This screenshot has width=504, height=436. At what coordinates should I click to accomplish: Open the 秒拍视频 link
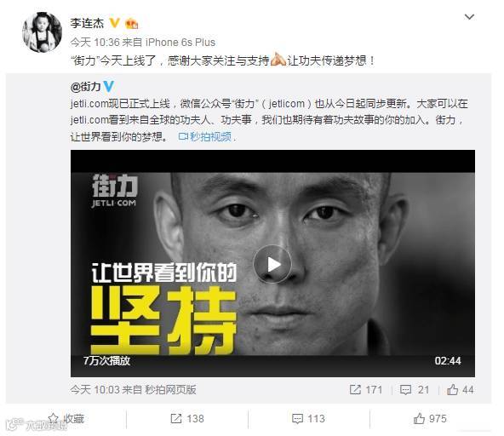coord(205,136)
